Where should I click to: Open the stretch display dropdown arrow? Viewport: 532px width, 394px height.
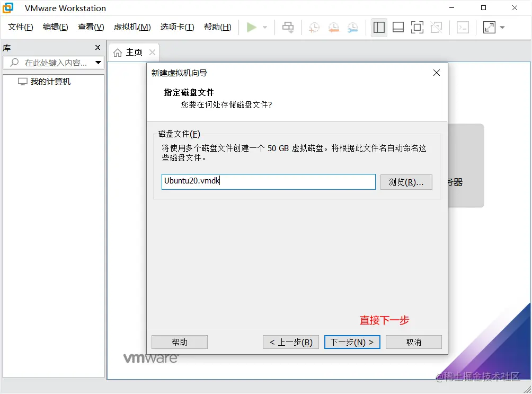click(502, 27)
